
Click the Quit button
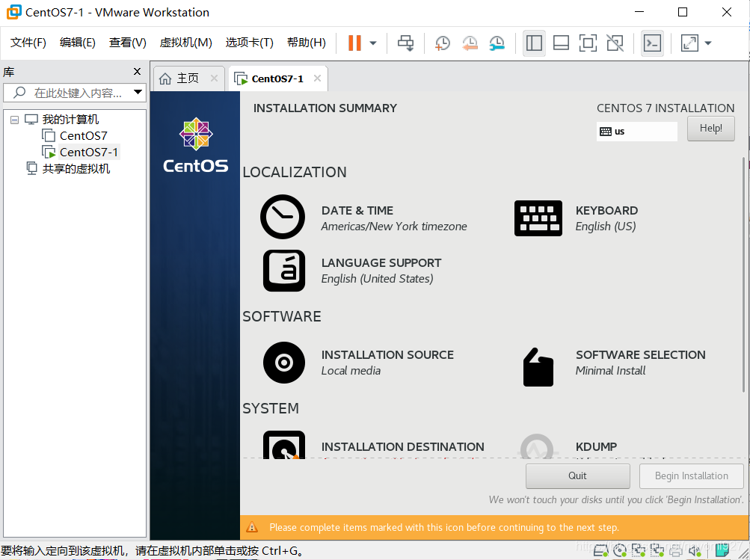click(x=577, y=476)
